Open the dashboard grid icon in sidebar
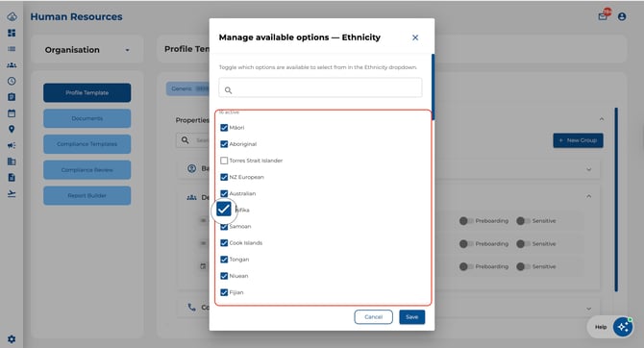 pos(12,33)
